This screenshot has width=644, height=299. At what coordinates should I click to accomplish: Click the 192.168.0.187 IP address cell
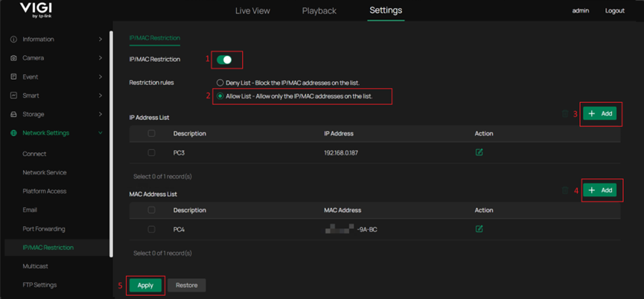point(342,153)
